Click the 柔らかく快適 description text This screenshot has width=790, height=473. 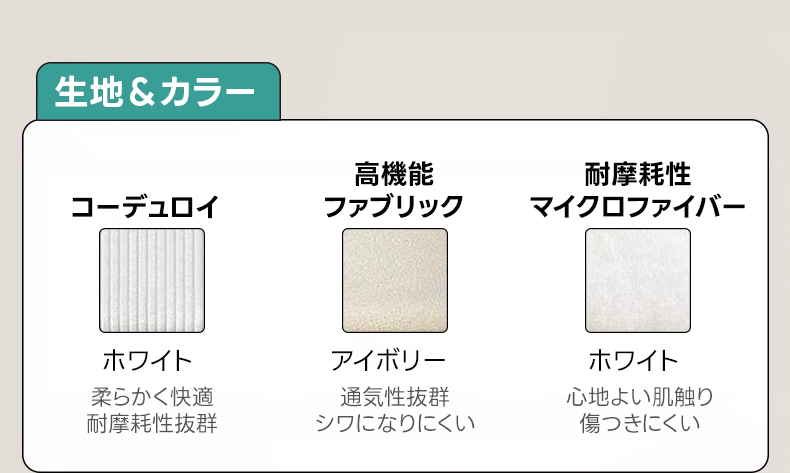tap(152, 396)
